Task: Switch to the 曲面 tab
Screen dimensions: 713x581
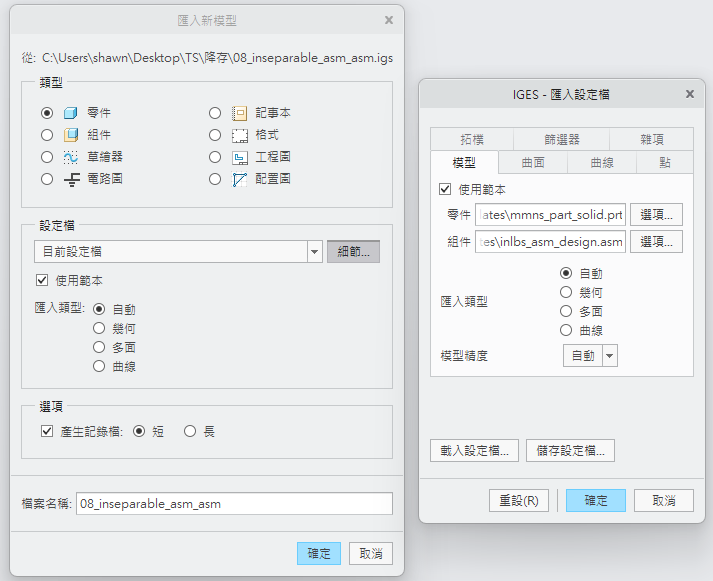Action: 533,163
